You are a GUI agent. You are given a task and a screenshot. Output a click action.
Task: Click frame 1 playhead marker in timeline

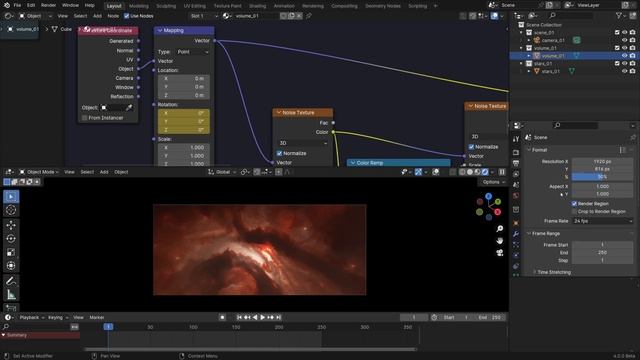[x=108, y=327]
